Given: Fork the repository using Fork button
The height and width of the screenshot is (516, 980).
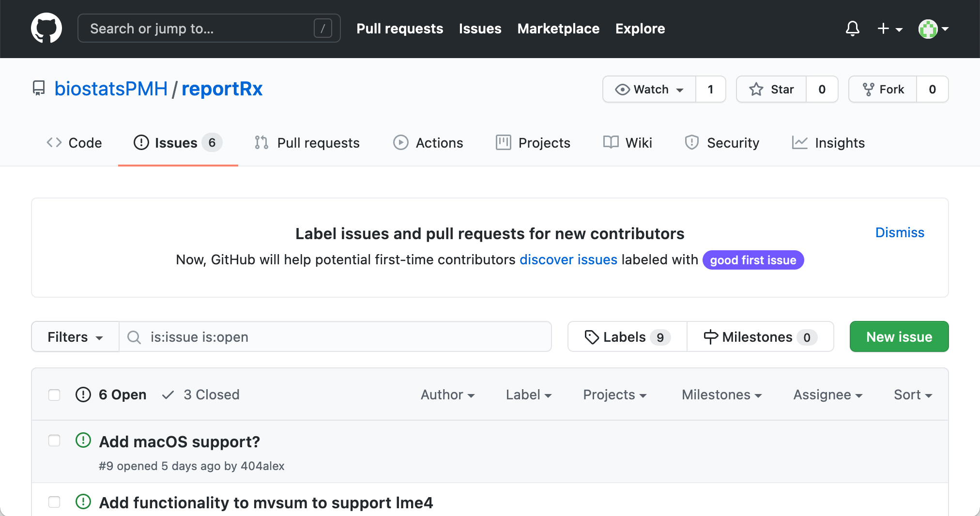Looking at the screenshot, I should pos(883,89).
